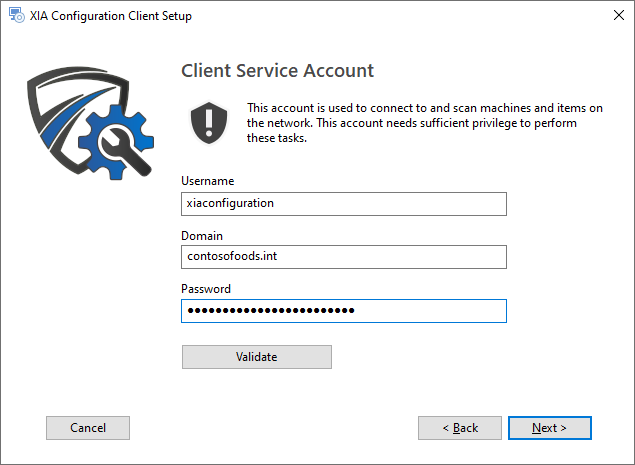
Task: Select the Domain text box
Action: tap(344, 257)
